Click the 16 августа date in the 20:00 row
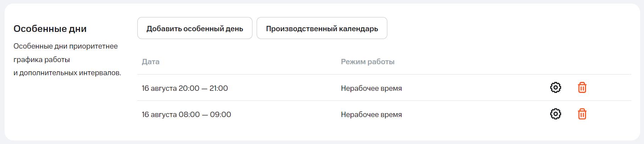The width and height of the screenshot is (644, 144). tap(159, 88)
